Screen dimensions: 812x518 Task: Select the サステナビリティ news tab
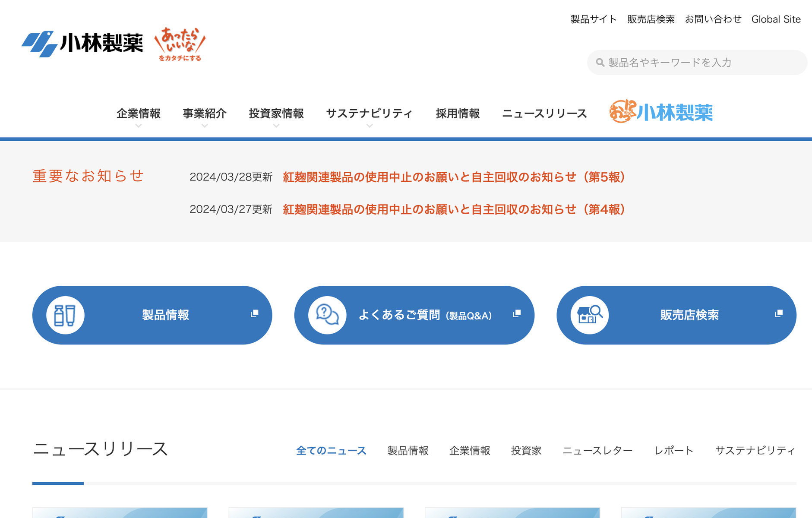pos(755,451)
